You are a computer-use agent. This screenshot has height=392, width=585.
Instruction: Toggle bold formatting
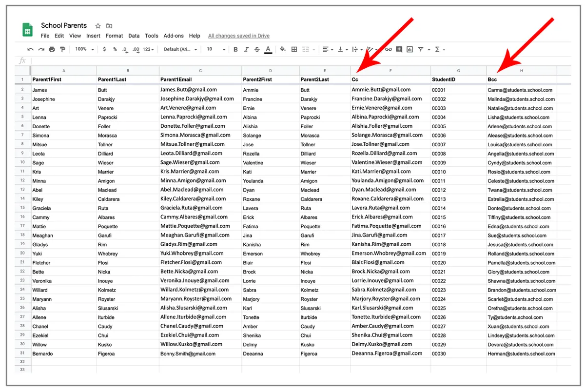pyautogui.click(x=235, y=49)
